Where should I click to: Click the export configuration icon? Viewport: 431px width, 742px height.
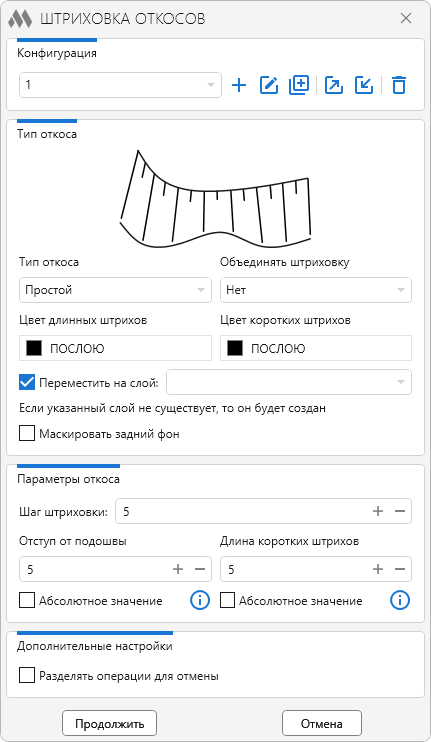coord(334,85)
